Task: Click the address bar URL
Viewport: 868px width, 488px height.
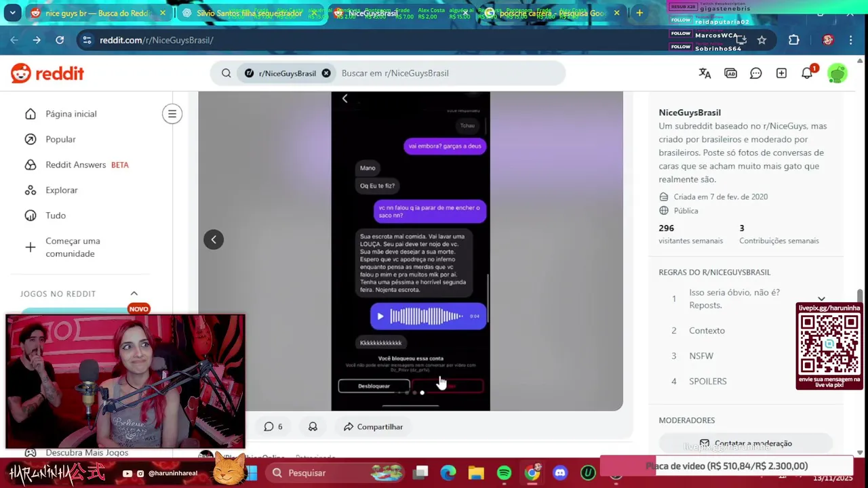Action: click(x=157, y=40)
